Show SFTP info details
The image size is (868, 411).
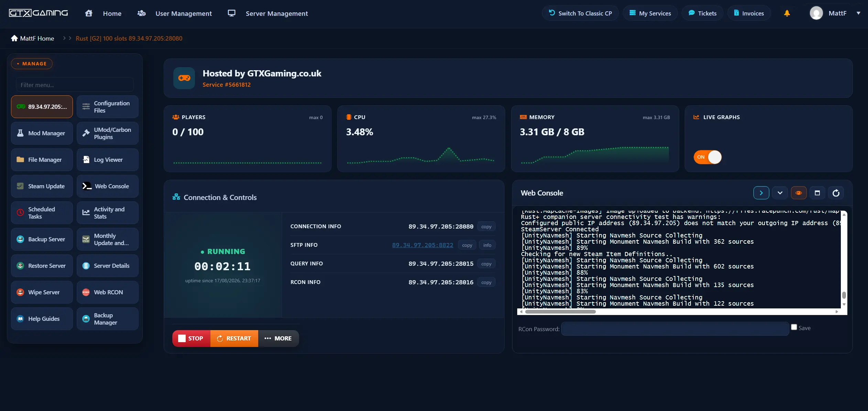[487, 245]
